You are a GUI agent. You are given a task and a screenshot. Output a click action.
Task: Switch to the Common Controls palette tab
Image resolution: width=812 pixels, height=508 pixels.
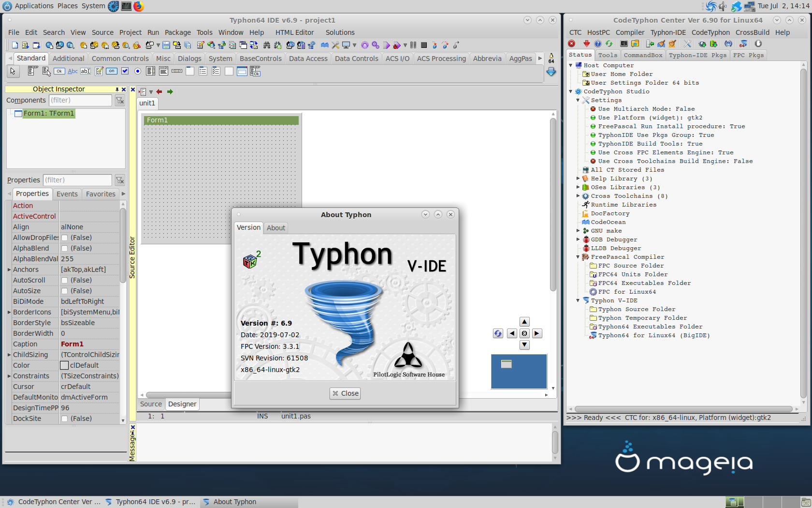[x=120, y=59]
